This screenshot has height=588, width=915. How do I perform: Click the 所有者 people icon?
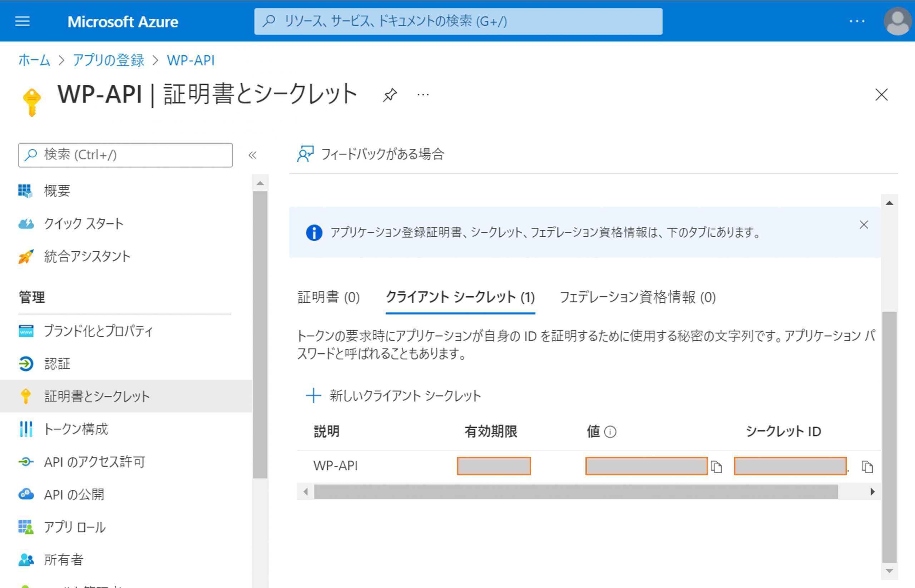click(26, 560)
